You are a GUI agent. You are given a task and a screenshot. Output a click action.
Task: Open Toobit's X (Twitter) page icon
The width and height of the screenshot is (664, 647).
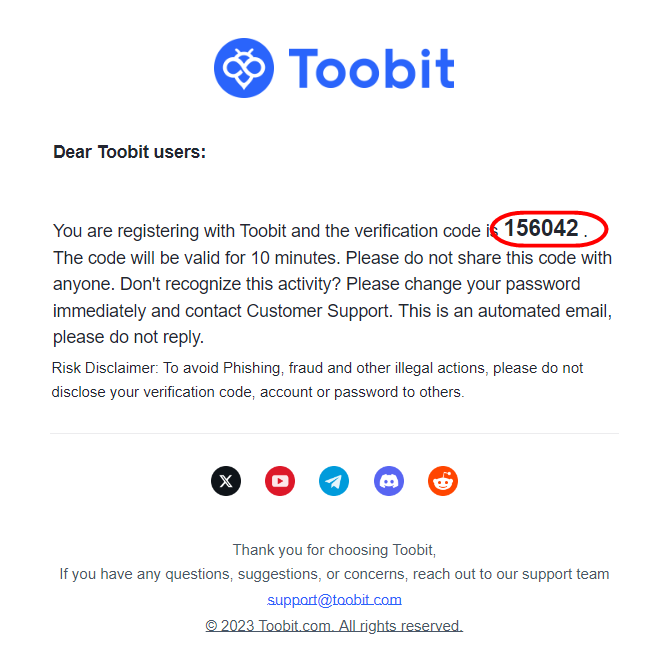tap(226, 481)
